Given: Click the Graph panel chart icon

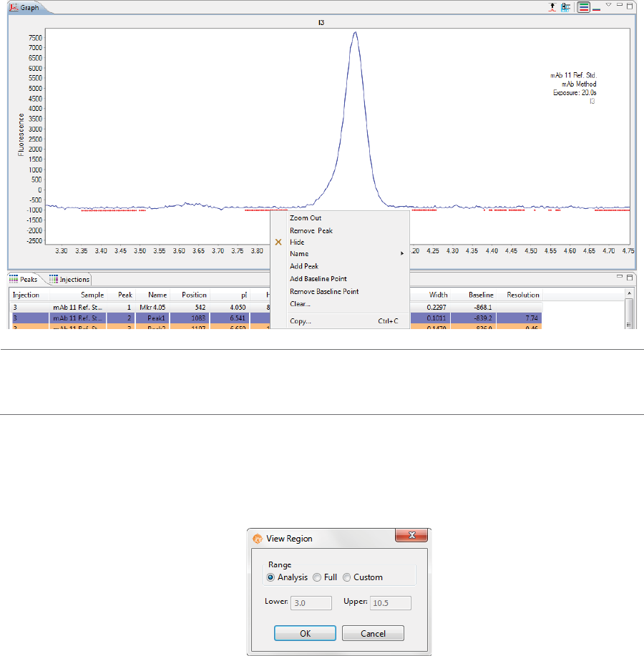Looking at the screenshot, I should [x=14, y=8].
